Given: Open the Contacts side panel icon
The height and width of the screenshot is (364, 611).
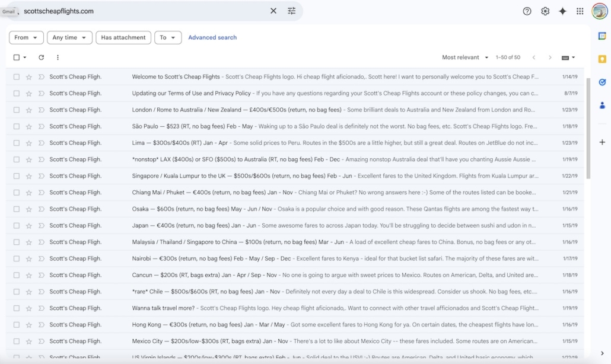Looking at the screenshot, I should (602, 105).
